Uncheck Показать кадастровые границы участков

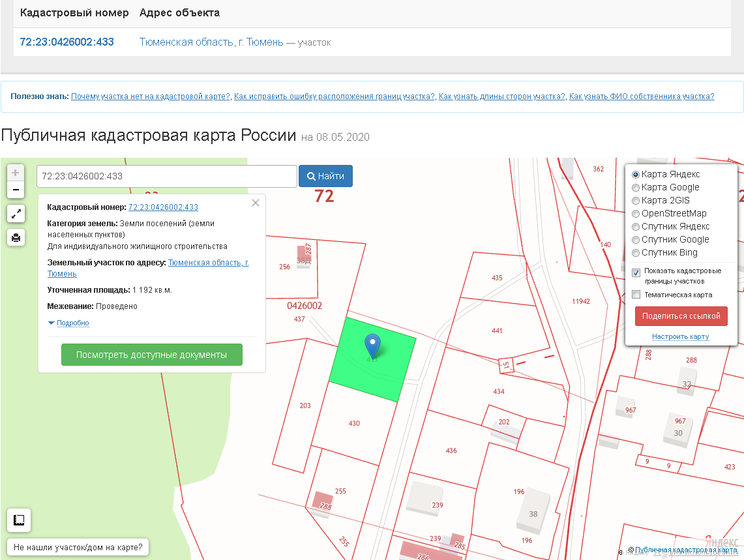click(x=636, y=273)
